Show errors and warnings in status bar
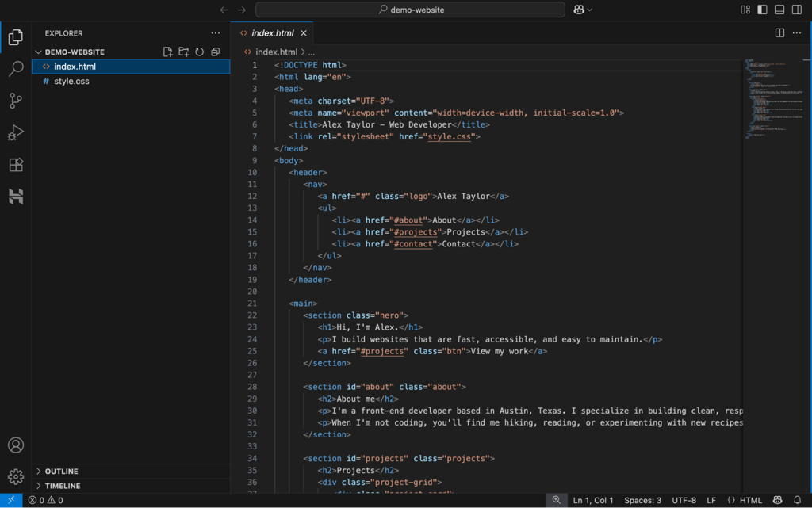 tap(45, 500)
